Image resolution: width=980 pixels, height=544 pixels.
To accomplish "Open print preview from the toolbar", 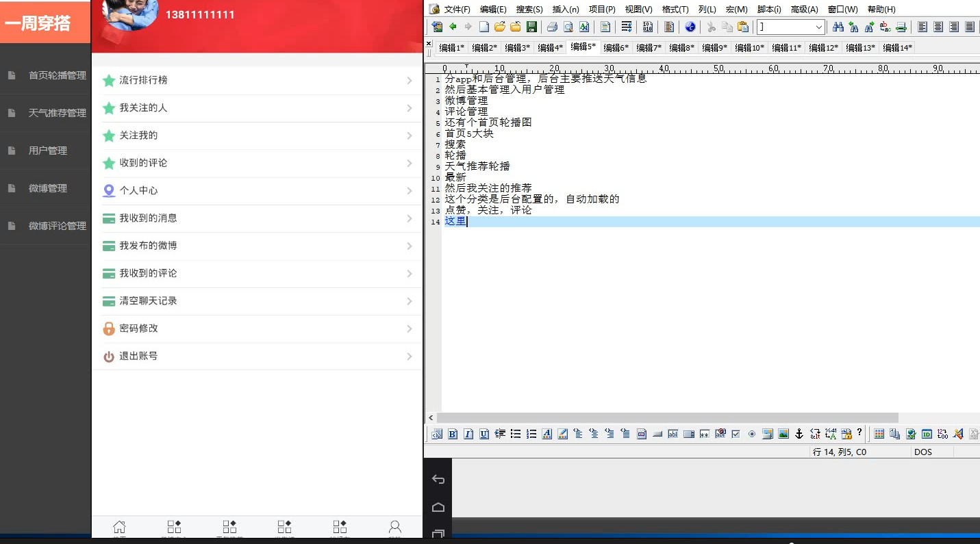I will [x=568, y=27].
